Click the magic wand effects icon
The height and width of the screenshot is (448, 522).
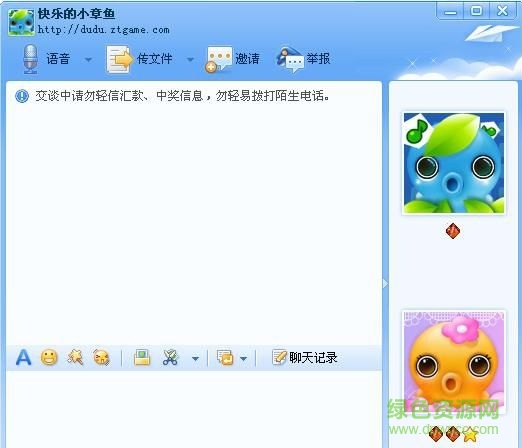(75, 357)
